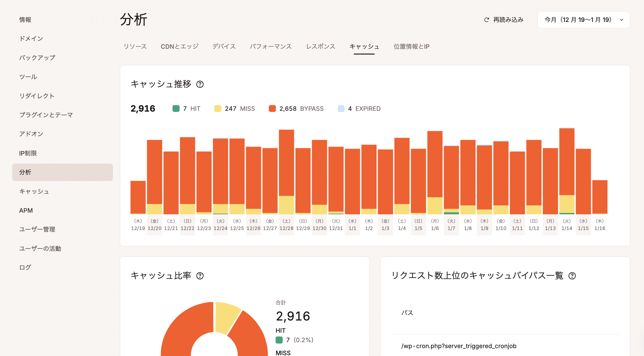644x356 pixels.
Task: Click the 再読み込み reload icon
Action: point(487,20)
